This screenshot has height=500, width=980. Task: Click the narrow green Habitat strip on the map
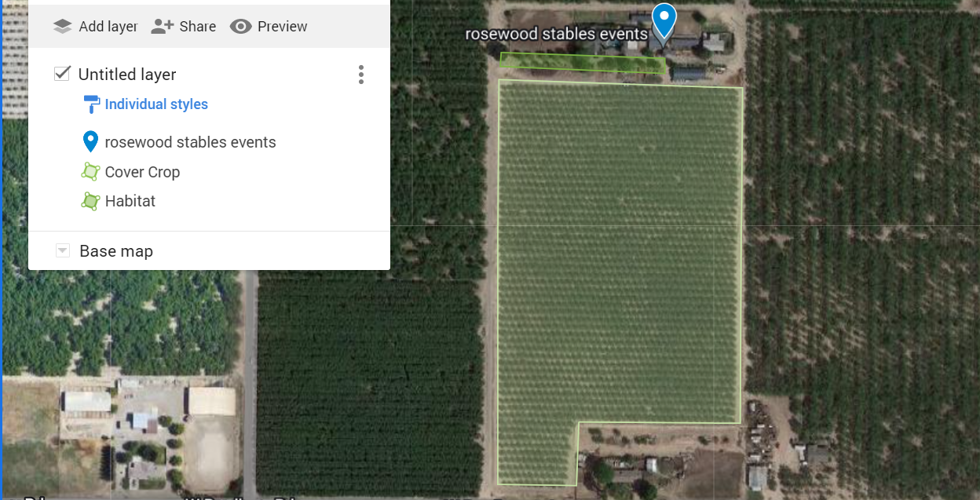tap(583, 63)
